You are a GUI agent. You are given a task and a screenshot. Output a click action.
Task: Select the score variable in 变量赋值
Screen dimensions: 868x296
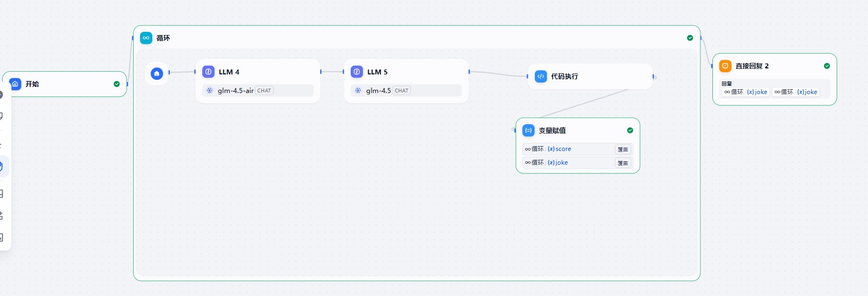pyautogui.click(x=559, y=149)
